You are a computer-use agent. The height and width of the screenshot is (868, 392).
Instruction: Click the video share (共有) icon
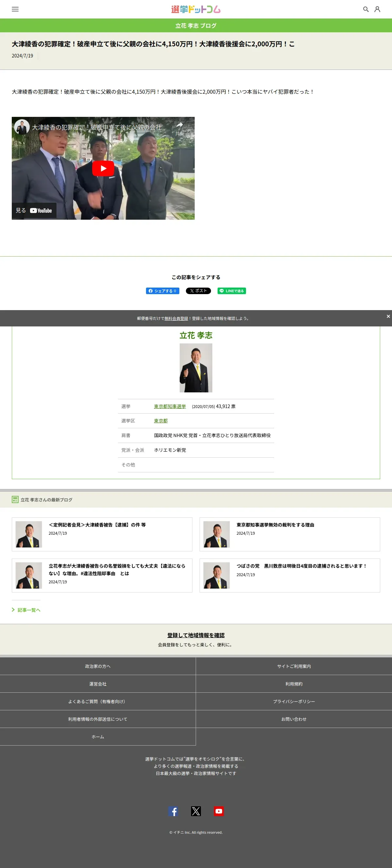[x=180, y=128]
